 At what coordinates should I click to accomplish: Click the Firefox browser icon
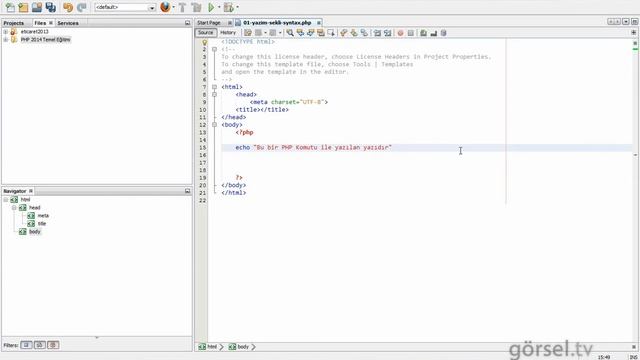(x=165, y=7)
